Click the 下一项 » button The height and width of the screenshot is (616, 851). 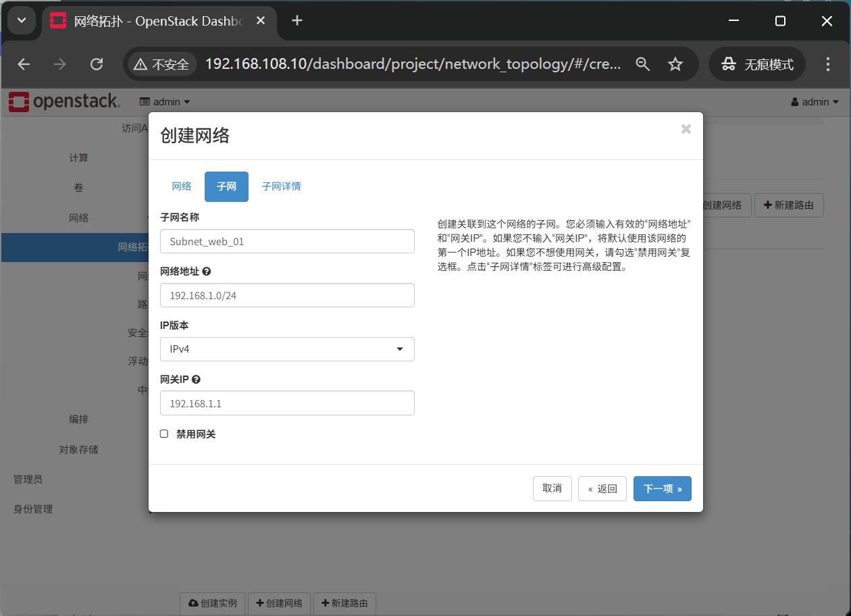(x=663, y=488)
